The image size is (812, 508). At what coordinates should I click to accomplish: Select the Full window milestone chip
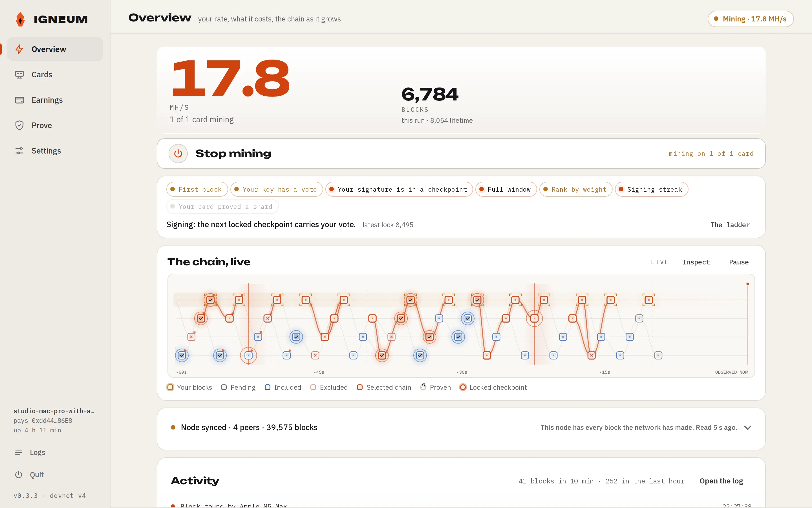[506, 189]
